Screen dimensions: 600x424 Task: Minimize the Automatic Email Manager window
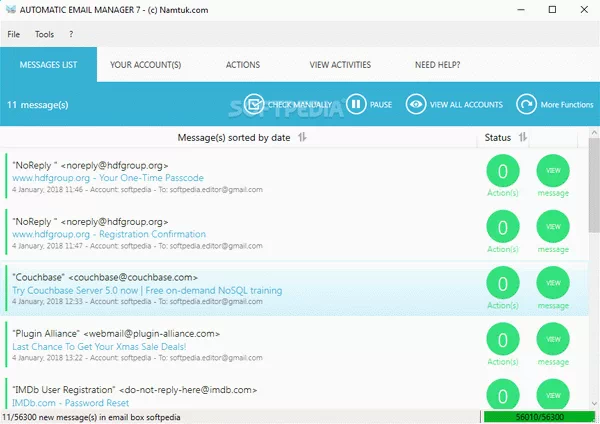[x=521, y=10]
